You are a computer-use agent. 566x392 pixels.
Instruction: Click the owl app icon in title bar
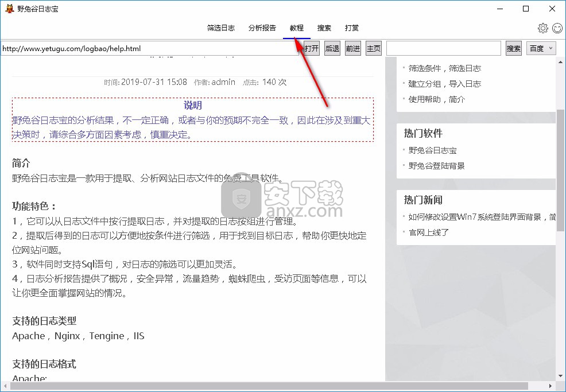click(x=10, y=9)
